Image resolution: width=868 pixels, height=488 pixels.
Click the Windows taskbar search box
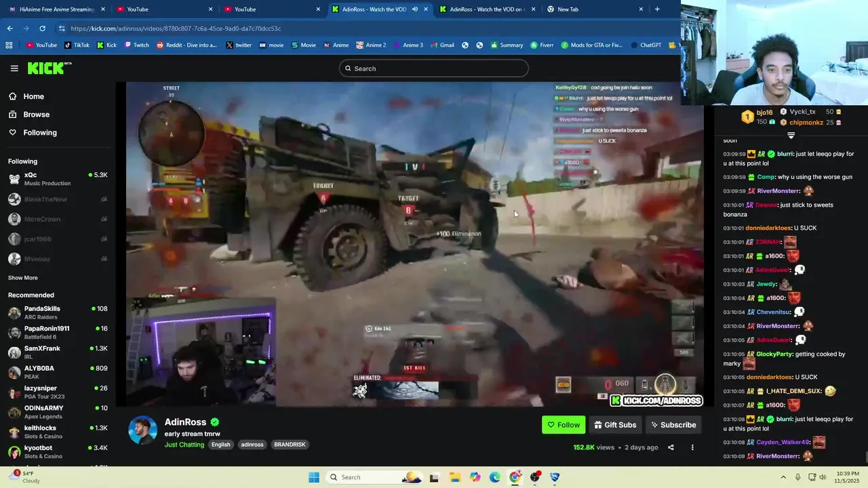click(374, 477)
